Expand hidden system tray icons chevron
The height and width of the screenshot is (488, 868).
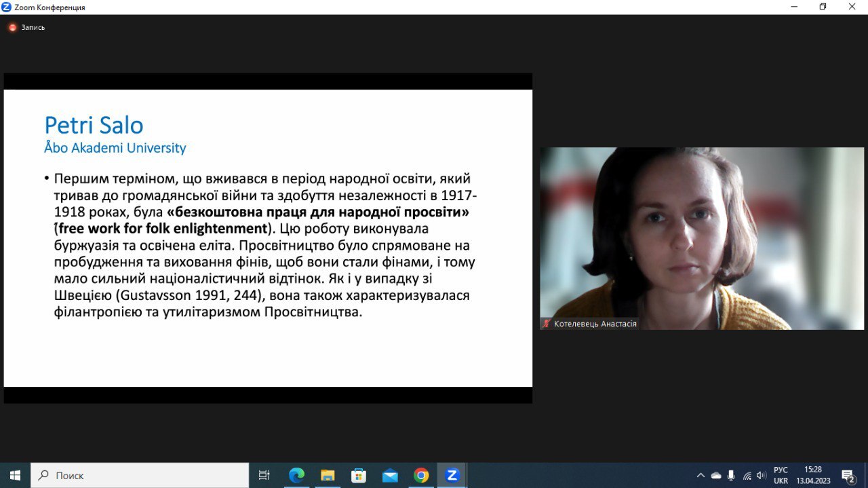[x=701, y=475]
